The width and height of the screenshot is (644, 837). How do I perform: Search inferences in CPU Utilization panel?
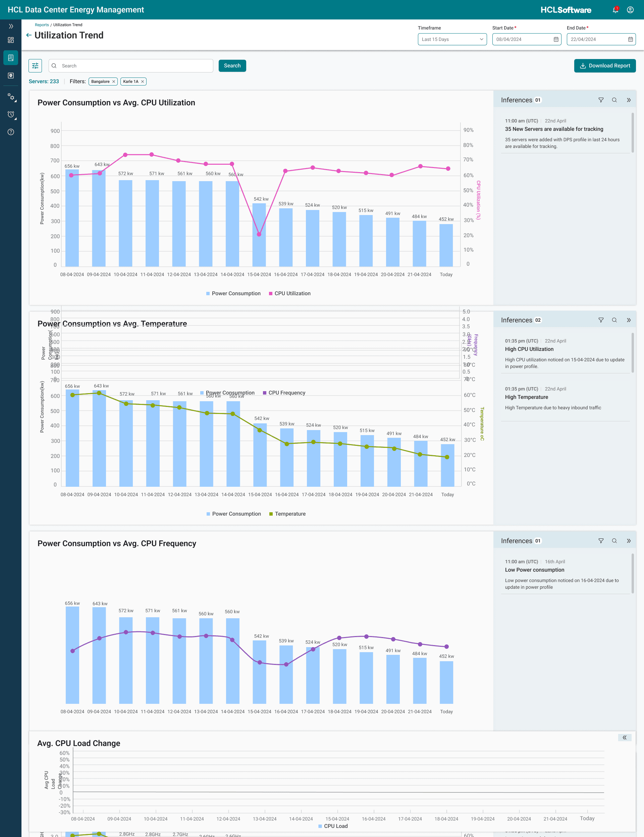click(614, 100)
